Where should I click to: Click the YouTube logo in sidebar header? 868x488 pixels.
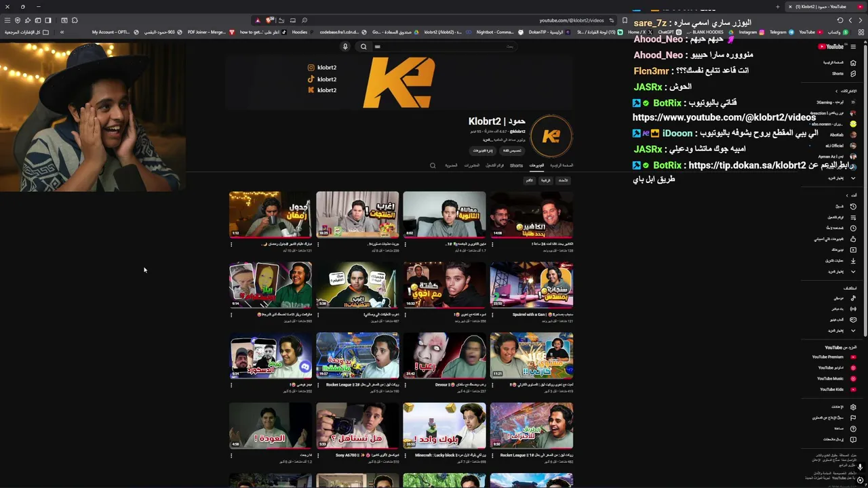(831, 47)
